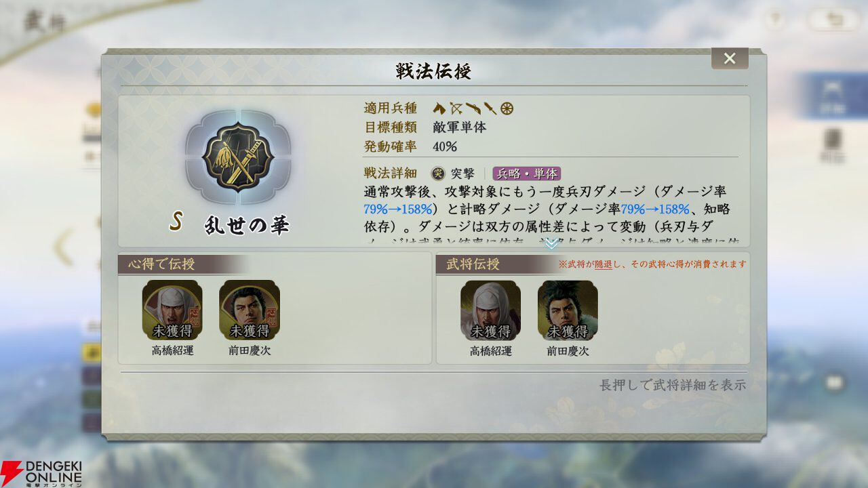Click the archer bow troop icon
This screenshot has width=868, height=488.
coord(456,108)
